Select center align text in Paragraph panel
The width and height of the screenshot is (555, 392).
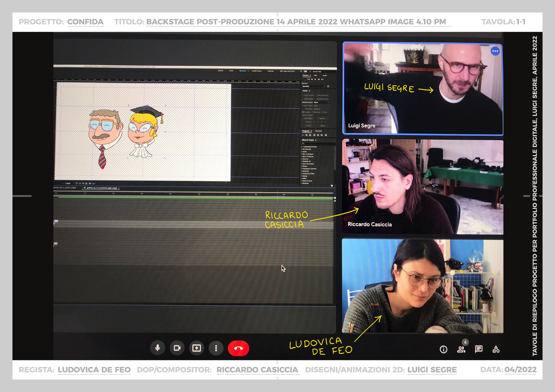coord(307,135)
